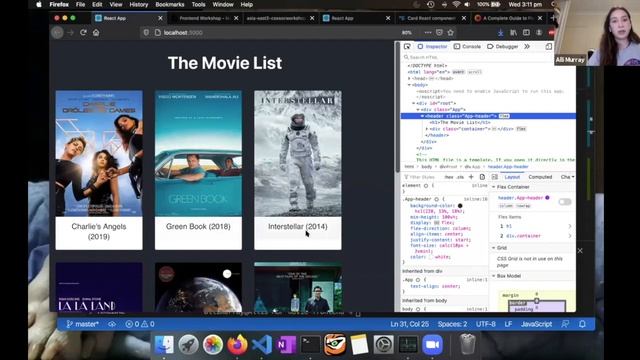Open the Bookmarks menu
640x360 pixels.
(x=169, y=4)
